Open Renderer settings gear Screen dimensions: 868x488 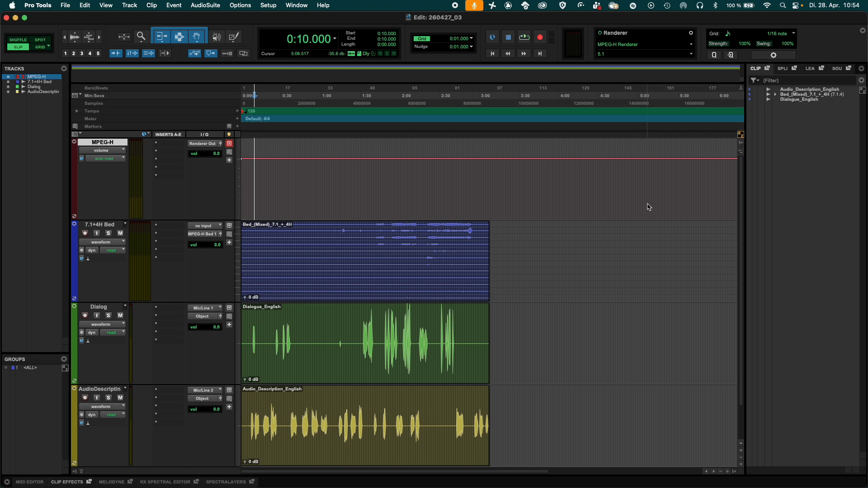[x=691, y=33]
